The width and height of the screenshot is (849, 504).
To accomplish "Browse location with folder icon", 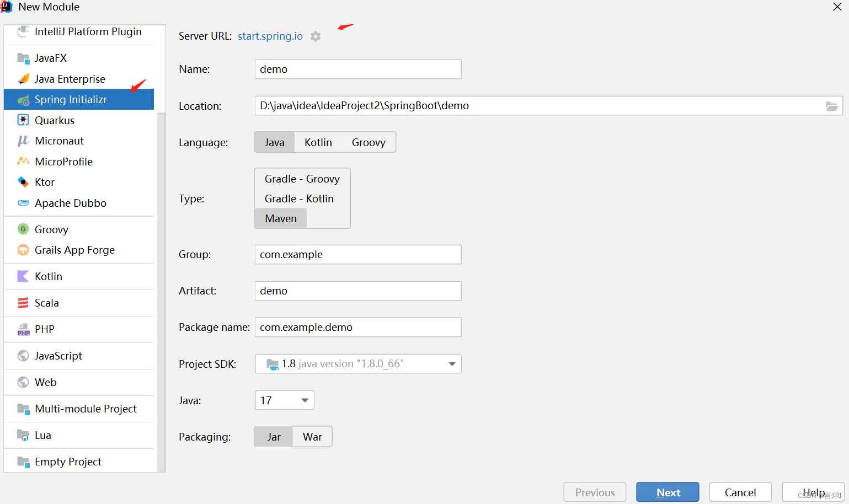I will pyautogui.click(x=831, y=106).
